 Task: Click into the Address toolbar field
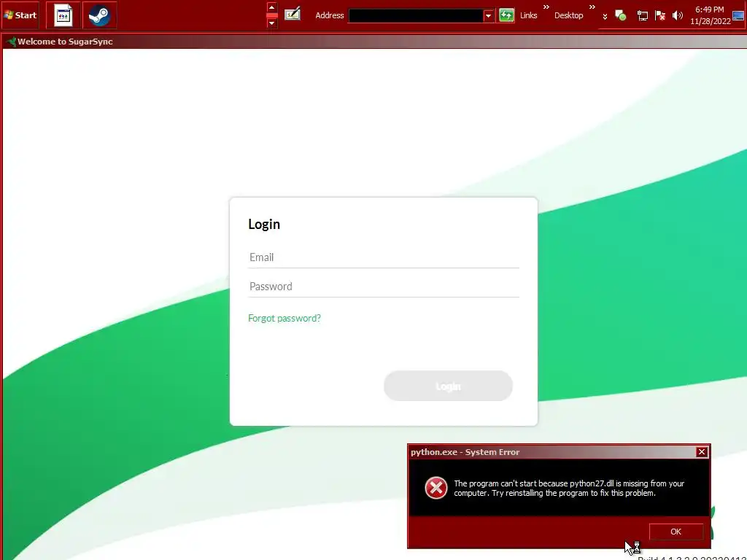click(x=415, y=15)
